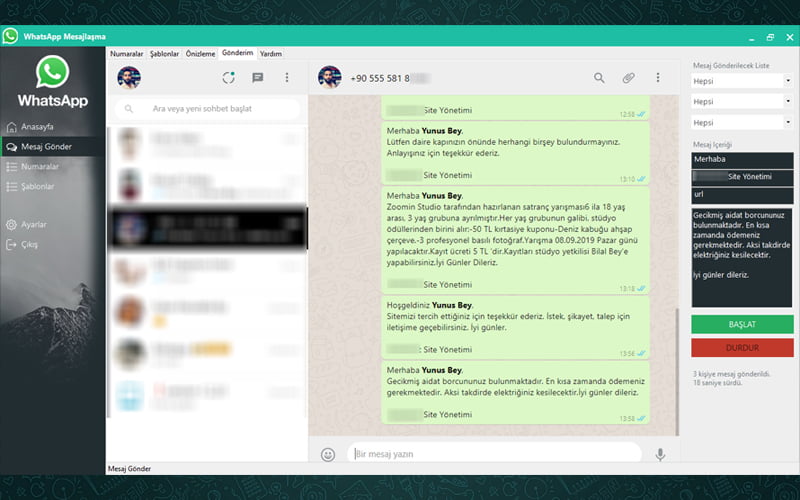
Task: Click own profile avatar above chat list
Action: [x=129, y=78]
